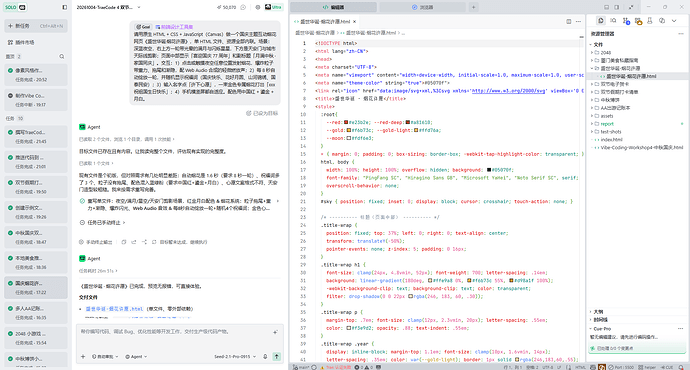Viewport: 690px width, 370px height.
Task: Click the #f6b73c gold color swatch
Action: coord(349,130)
